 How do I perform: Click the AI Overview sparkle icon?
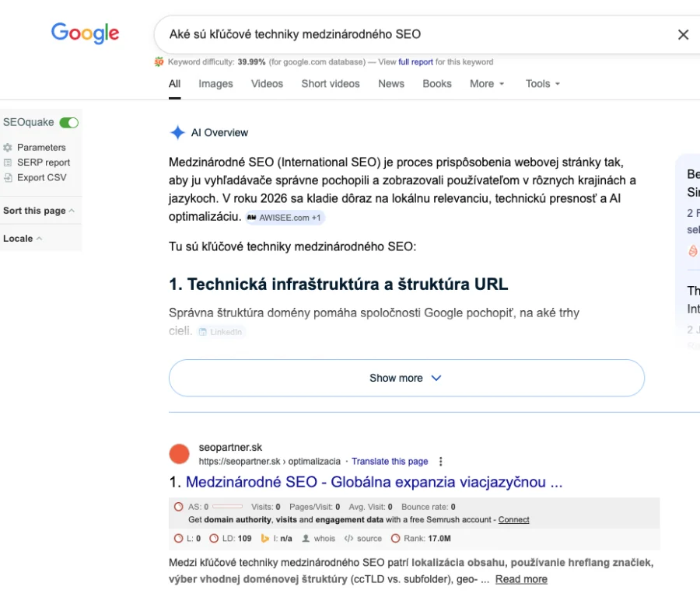pyautogui.click(x=177, y=133)
